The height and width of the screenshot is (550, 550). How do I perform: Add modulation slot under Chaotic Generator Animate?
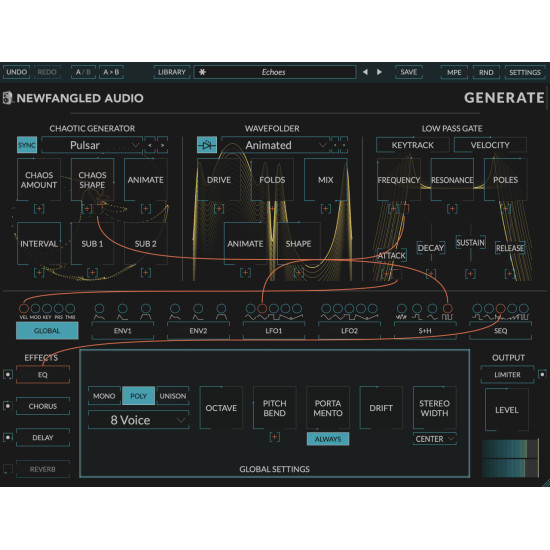click(x=146, y=209)
